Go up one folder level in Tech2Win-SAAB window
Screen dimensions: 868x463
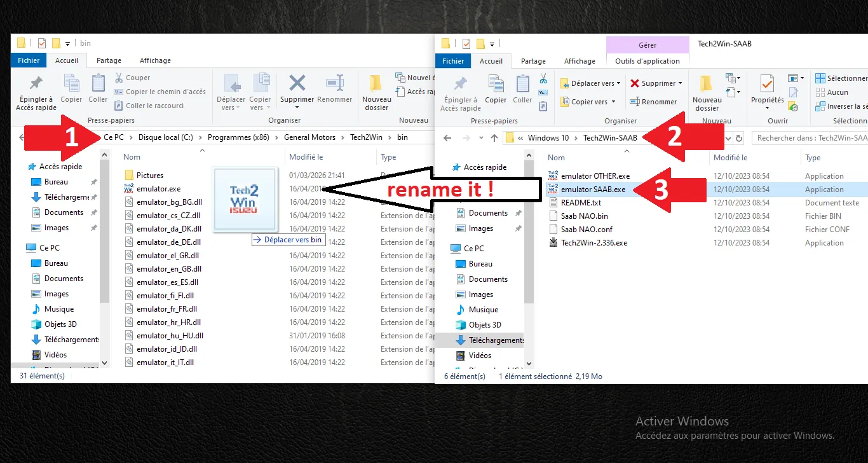(x=494, y=139)
